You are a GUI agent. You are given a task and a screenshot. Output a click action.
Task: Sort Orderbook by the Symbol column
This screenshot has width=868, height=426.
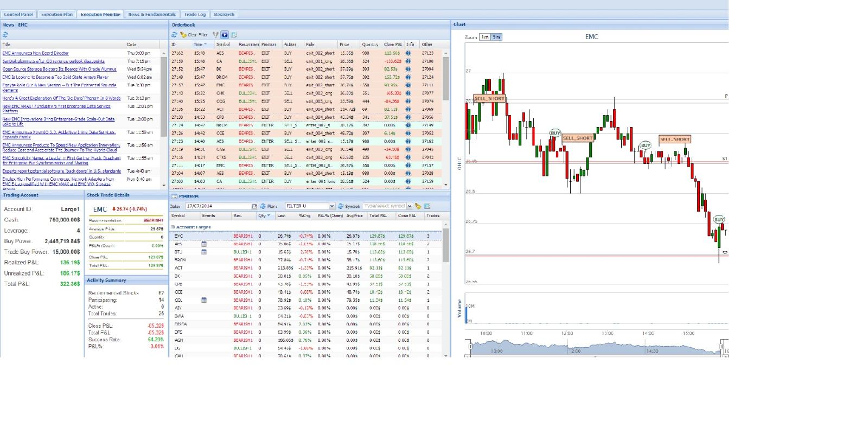(x=226, y=44)
